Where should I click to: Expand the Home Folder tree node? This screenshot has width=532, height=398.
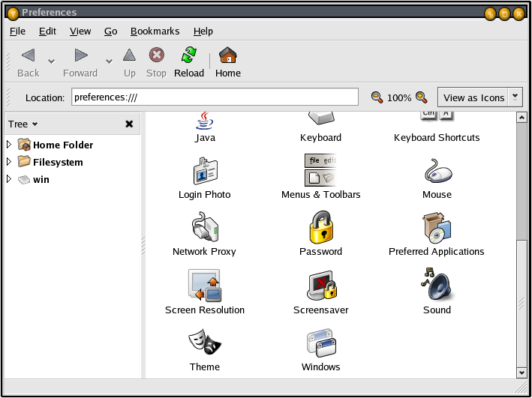[9, 145]
